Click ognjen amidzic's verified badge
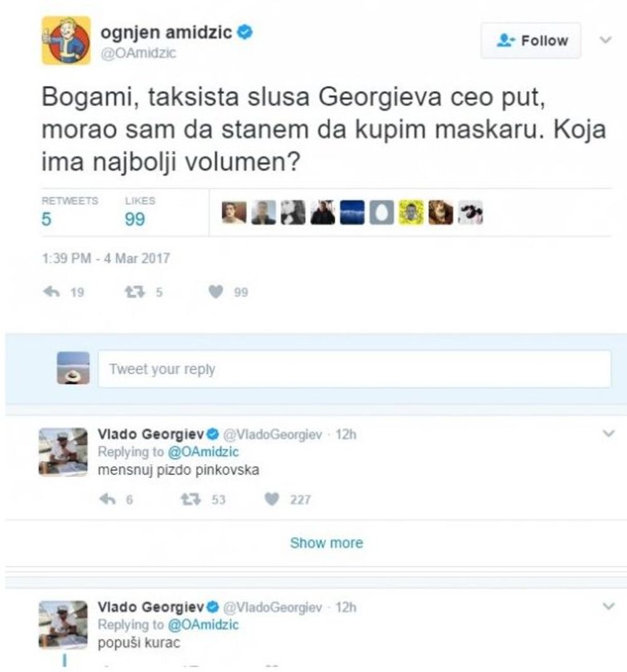 point(246,32)
